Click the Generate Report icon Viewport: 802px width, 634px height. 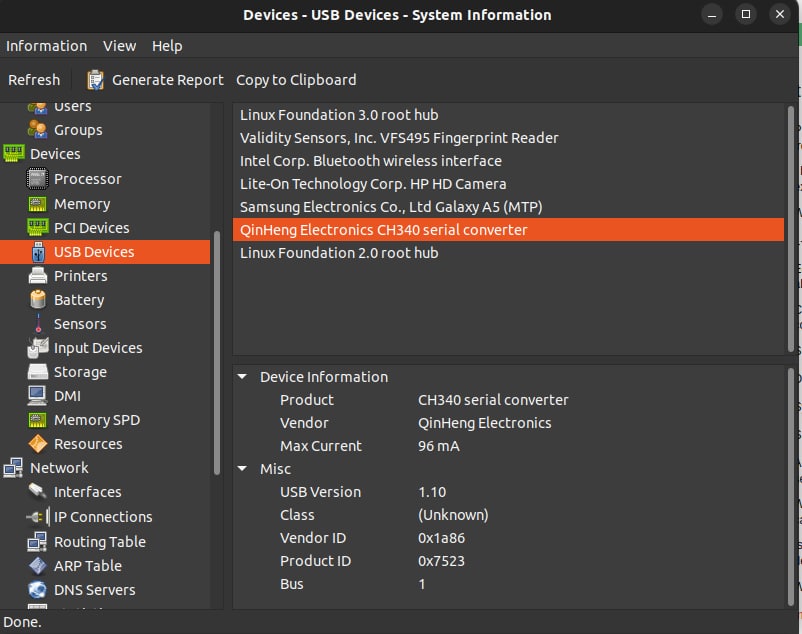[96, 80]
